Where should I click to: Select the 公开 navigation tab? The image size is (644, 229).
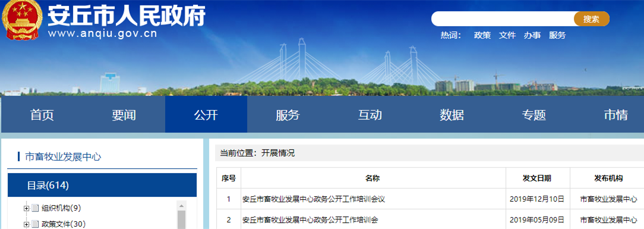pos(206,115)
